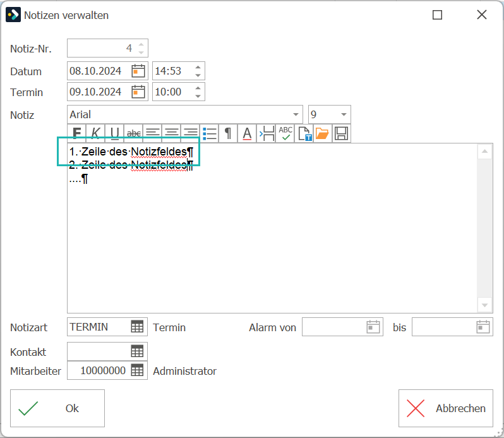The height and width of the screenshot is (438, 504).
Task: Save note with floppy disk icon
Action: (x=341, y=133)
